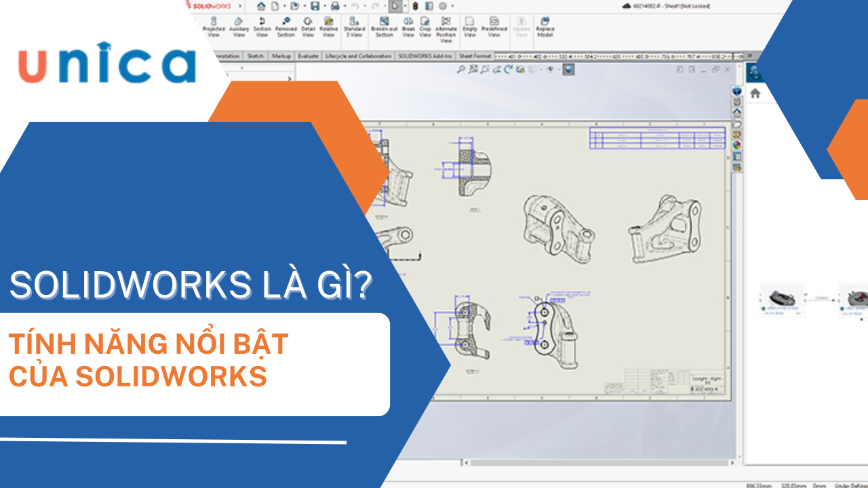Insert a Predefined View
The width and height of the screenshot is (868, 488).
point(494,26)
